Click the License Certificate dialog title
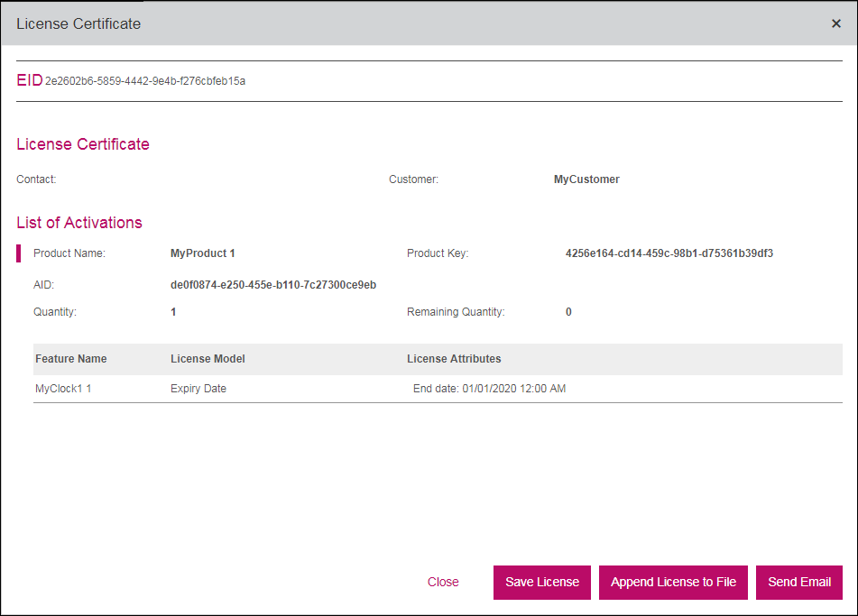The height and width of the screenshot is (616, 858). [x=78, y=23]
